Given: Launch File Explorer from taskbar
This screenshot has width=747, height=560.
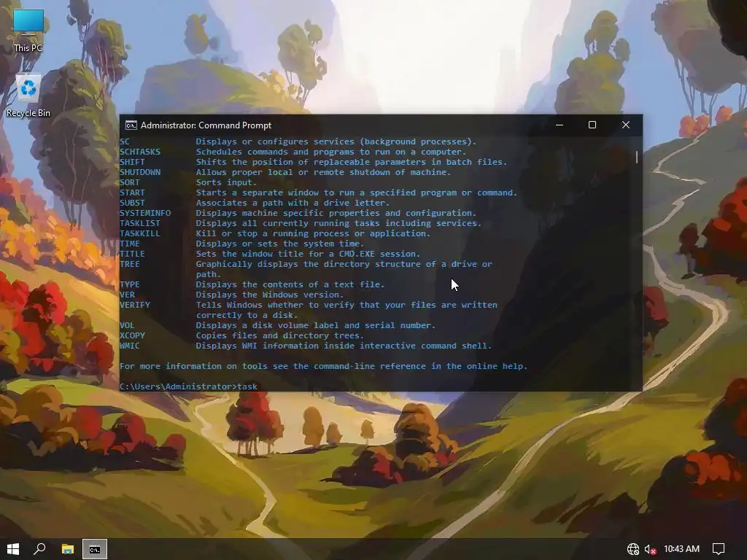Looking at the screenshot, I should [68, 549].
